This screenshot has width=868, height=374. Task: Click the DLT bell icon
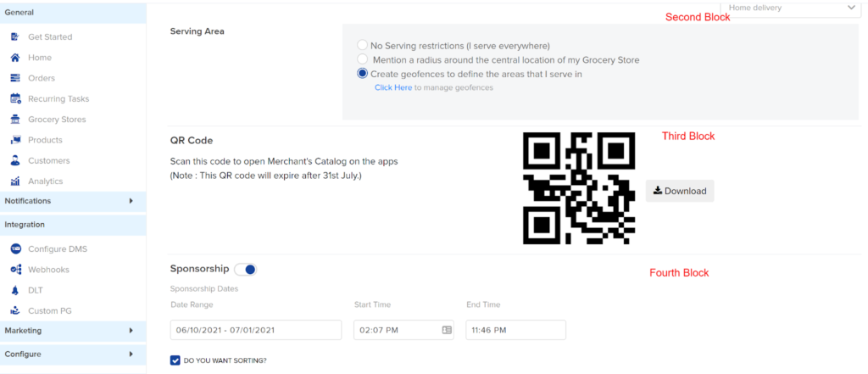(x=15, y=290)
